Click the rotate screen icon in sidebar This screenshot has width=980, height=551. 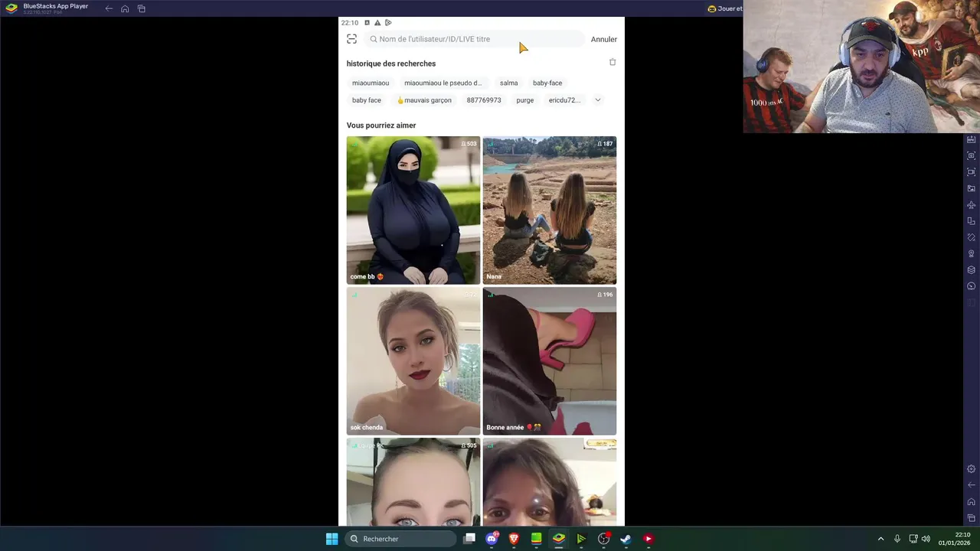click(972, 221)
